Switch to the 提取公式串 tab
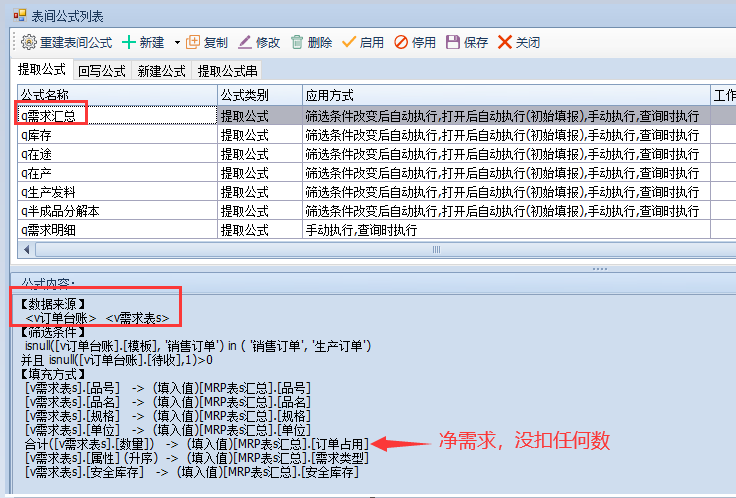The width and height of the screenshot is (736, 498). tap(228, 71)
